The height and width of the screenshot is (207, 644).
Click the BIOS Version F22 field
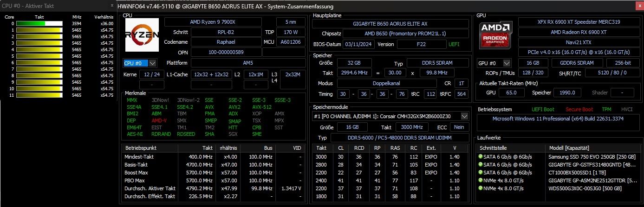pyautogui.click(x=421, y=44)
